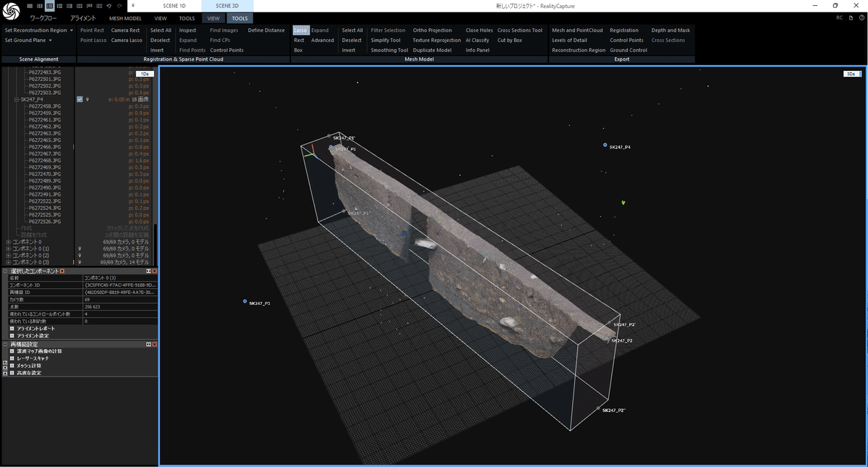Open the アライメント ribbon tab
The width and height of the screenshot is (868, 467).
[x=83, y=17]
